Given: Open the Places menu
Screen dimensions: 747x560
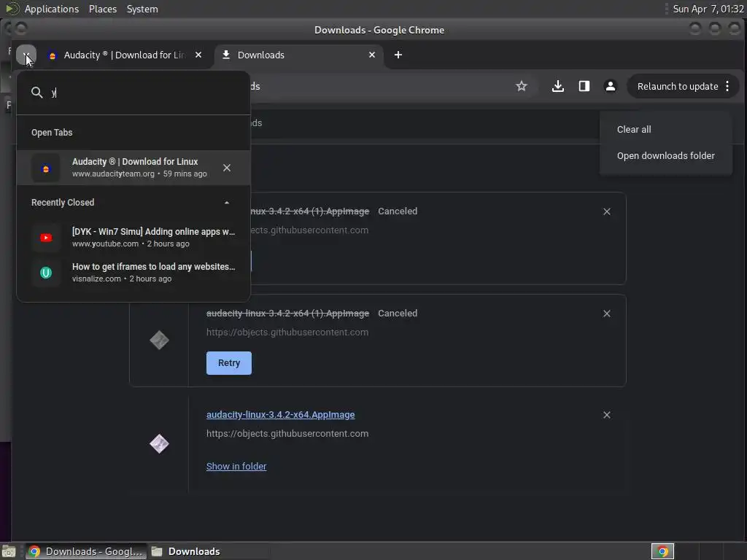Looking at the screenshot, I should coord(102,9).
